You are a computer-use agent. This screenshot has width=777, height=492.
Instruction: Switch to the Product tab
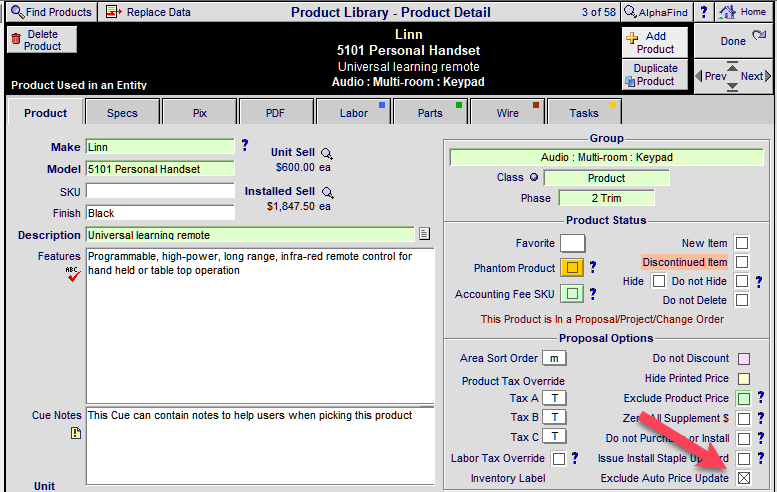click(46, 113)
